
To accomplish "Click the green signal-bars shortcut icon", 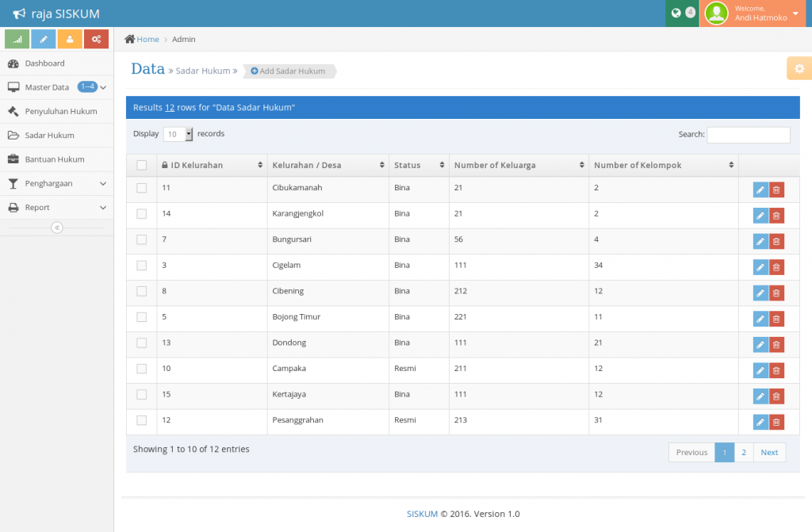I will (17, 39).
